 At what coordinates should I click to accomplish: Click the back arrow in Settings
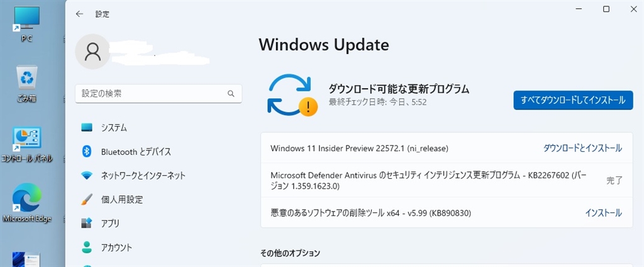pyautogui.click(x=79, y=14)
